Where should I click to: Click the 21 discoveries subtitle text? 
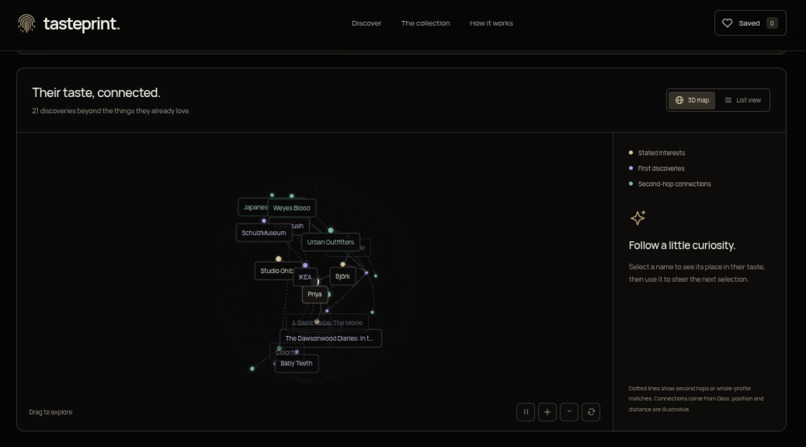[x=111, y=110]
